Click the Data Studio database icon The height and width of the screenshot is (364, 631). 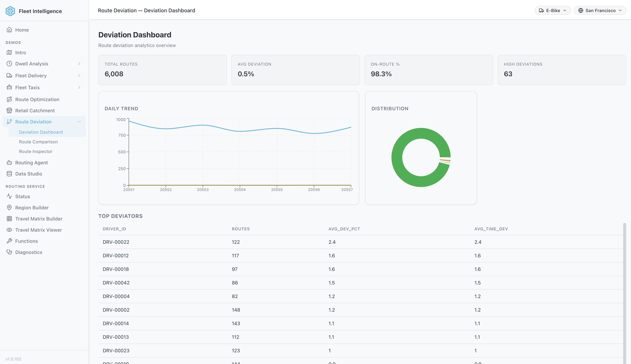9,174
